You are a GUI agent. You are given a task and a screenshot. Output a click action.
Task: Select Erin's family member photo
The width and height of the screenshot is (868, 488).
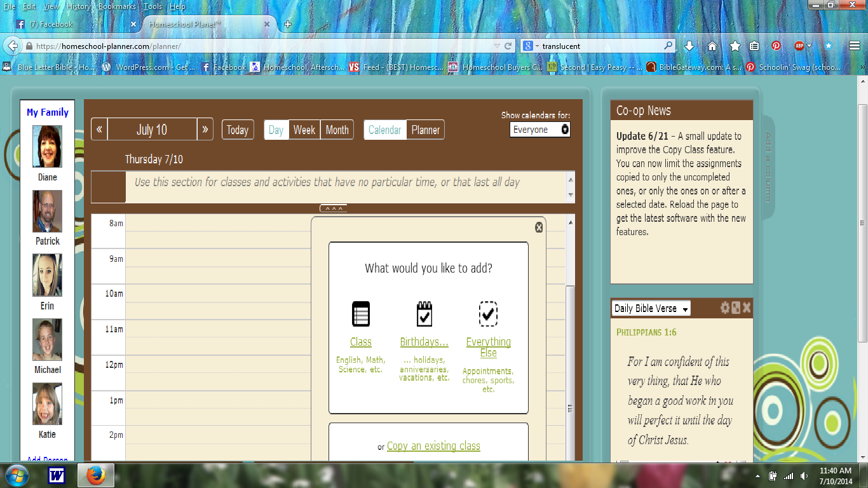(48, 275)
